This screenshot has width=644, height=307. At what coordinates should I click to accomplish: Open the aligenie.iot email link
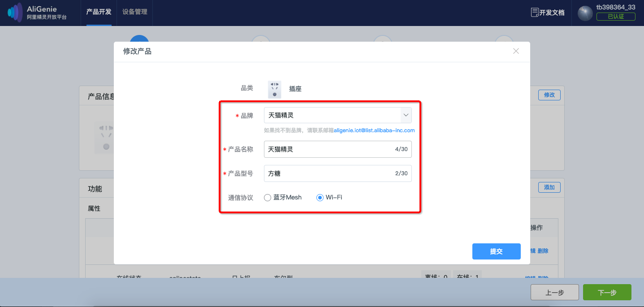374,131
